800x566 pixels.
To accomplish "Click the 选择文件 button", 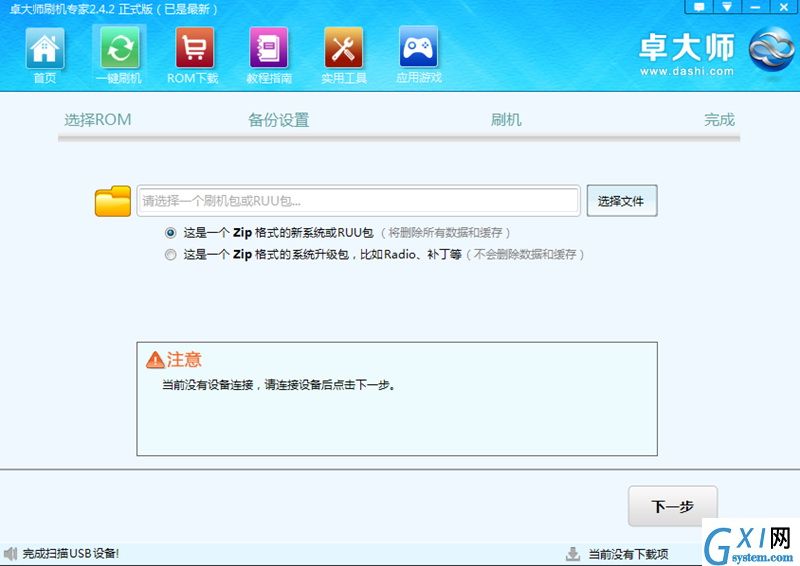I will pyautogui.click(x=621, y=201).
